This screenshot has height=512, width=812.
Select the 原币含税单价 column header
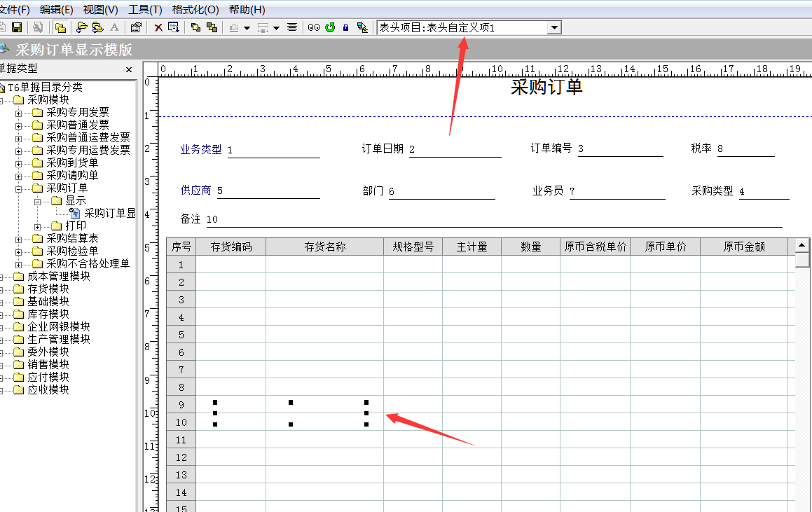[x=595, y=247]
